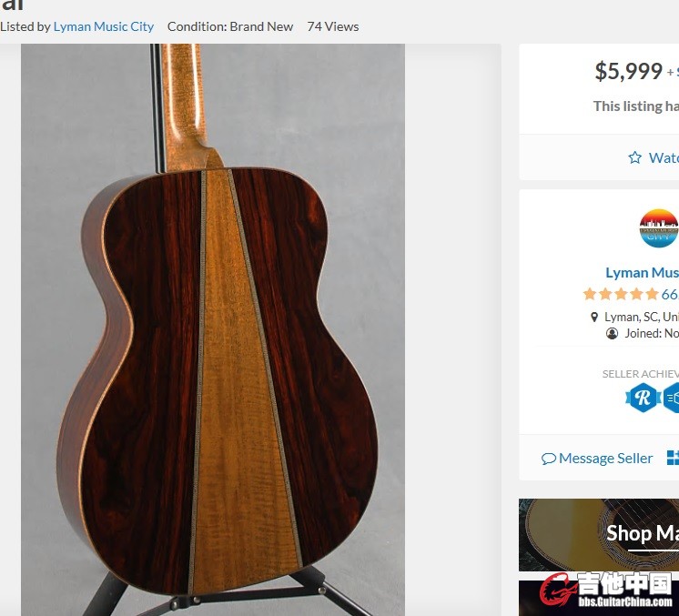Click the $5,999 listing price
679x616 pixels.
click(628, 71)
